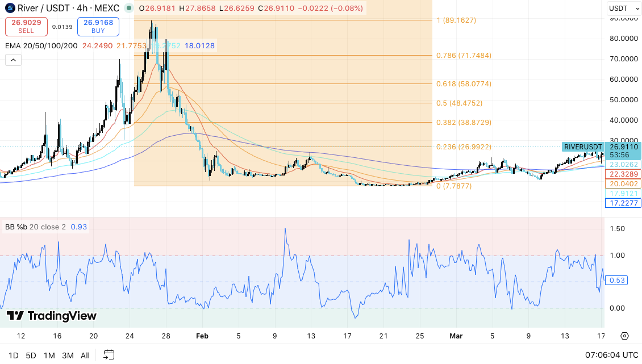Open the USDT currency dropdown
The width and height of the screenshot is (642, 364).
pyautogui.click(x=623, y=8)
